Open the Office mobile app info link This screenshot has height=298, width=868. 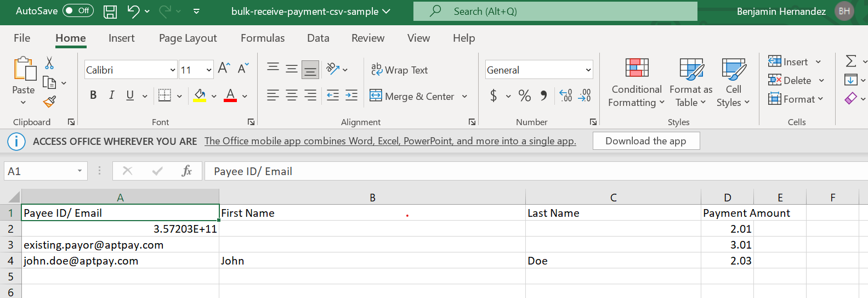(390, 141)
